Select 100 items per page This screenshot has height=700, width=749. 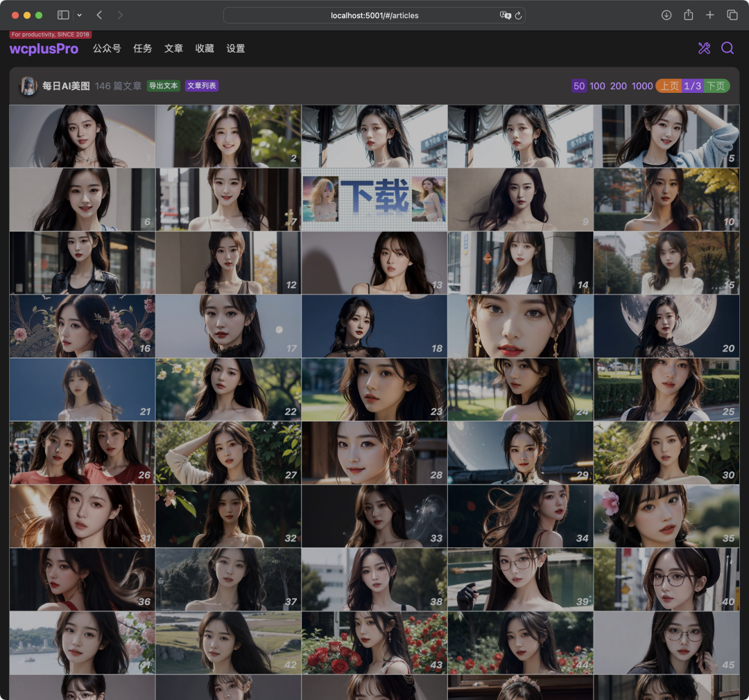tap(597, 86)
